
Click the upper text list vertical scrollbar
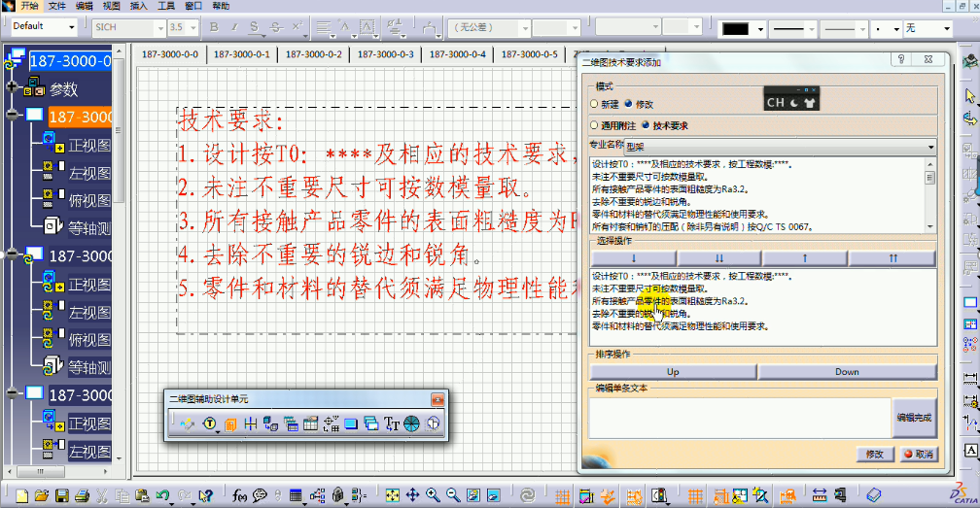point(930,195)
